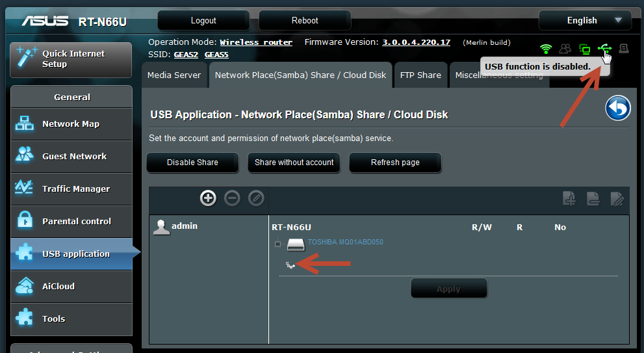
Task: Click the admin user avatar icon
Action: (161, 227)
